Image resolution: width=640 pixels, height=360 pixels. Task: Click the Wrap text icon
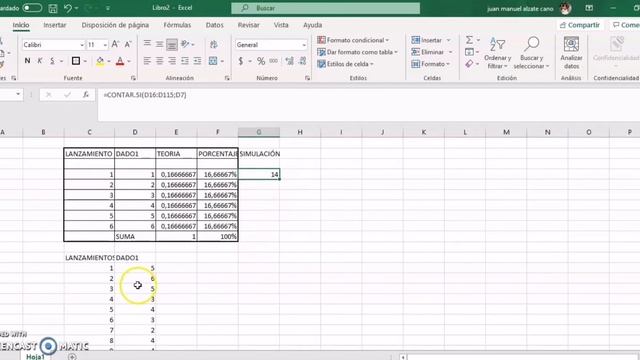pos(213,44)
